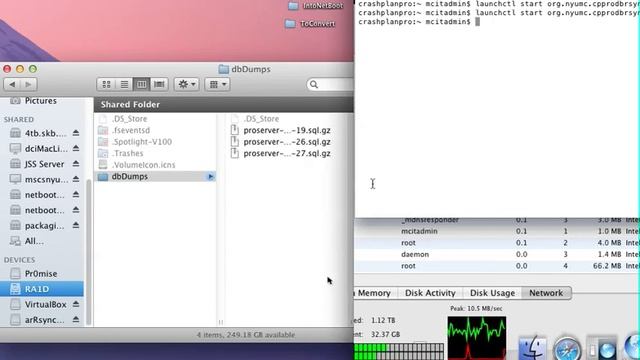Select 4tb.skb shared server

(45, 133)
